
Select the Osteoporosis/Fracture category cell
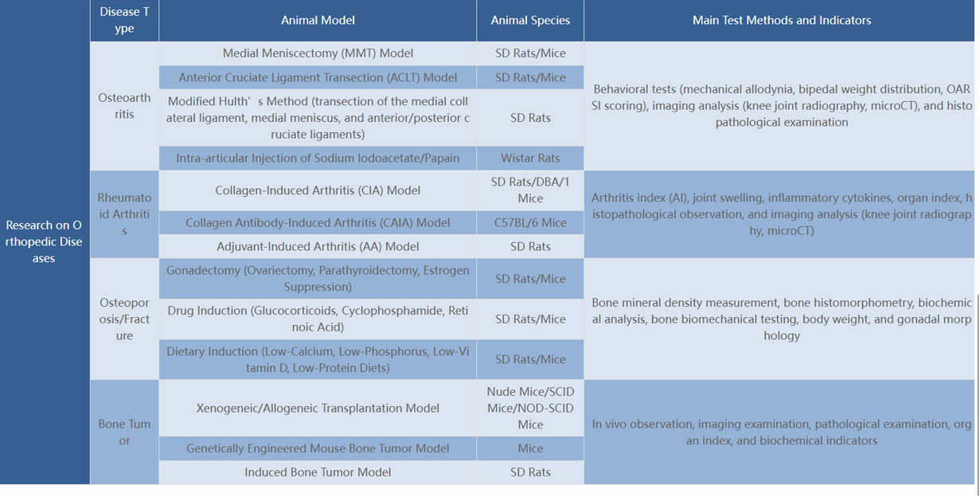[124, 319]
